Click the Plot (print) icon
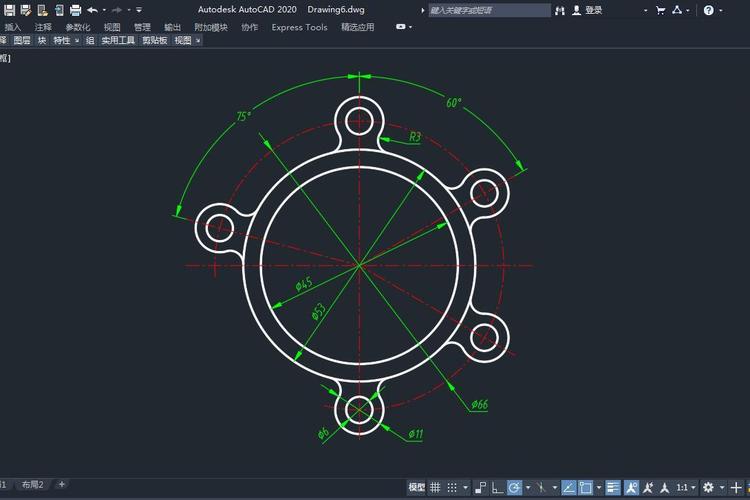Viewport: 750px width, 500px height. [75, 9]
